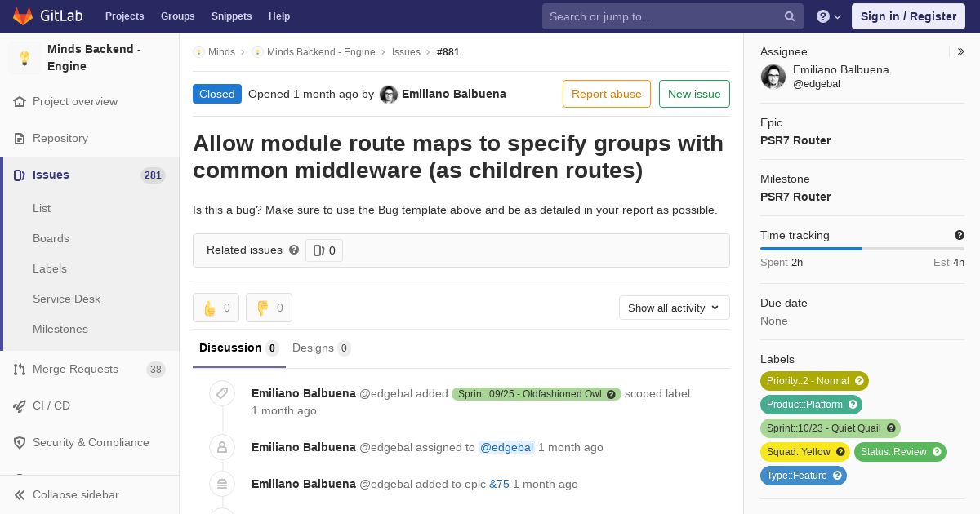Click the search magnifier icon
The width and height of the screenshot is (980, 514).
pyautogui.click(x=790, y=16)
